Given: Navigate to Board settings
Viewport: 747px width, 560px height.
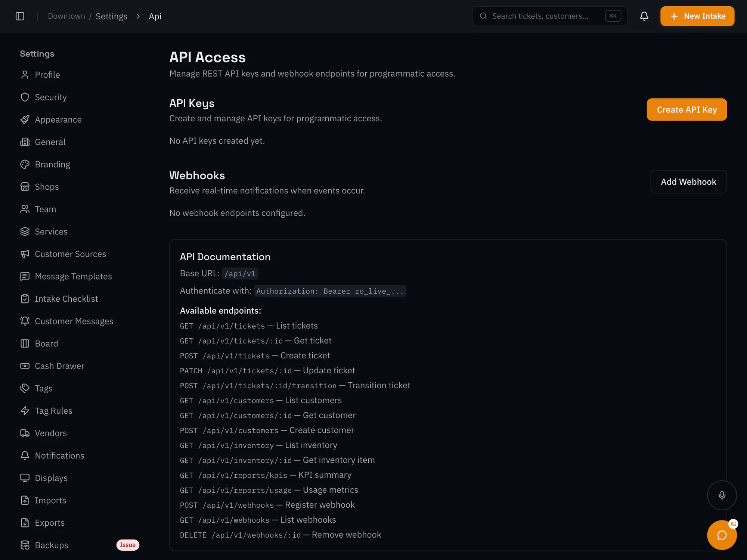Looking at the screenshot, I should pyautogui.click(x=80, y=343).
